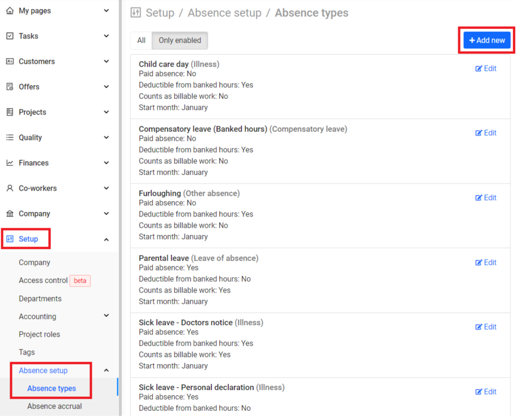The height and width of the screenshot is (420, 518).
Task: Open the My pages menu
Action: point(35,11)
